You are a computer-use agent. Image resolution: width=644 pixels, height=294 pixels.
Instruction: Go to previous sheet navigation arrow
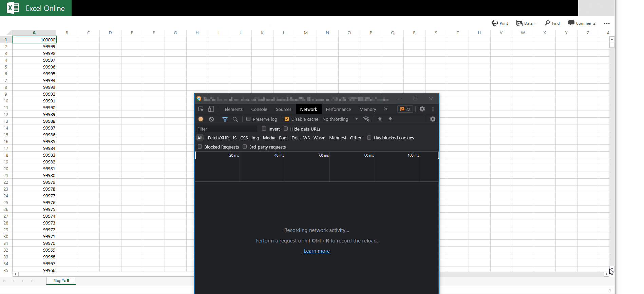point(14,281)
